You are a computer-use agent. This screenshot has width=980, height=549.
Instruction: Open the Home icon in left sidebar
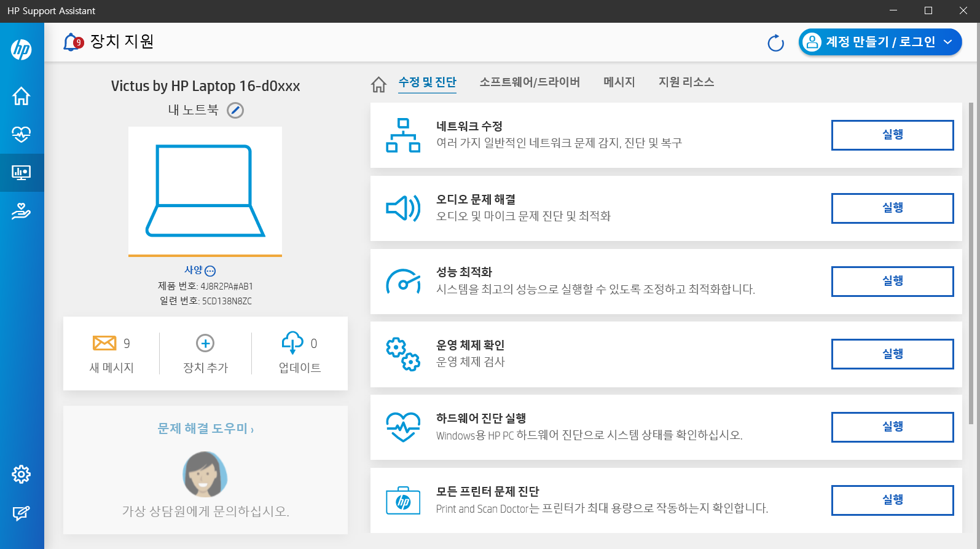(22, 96)
